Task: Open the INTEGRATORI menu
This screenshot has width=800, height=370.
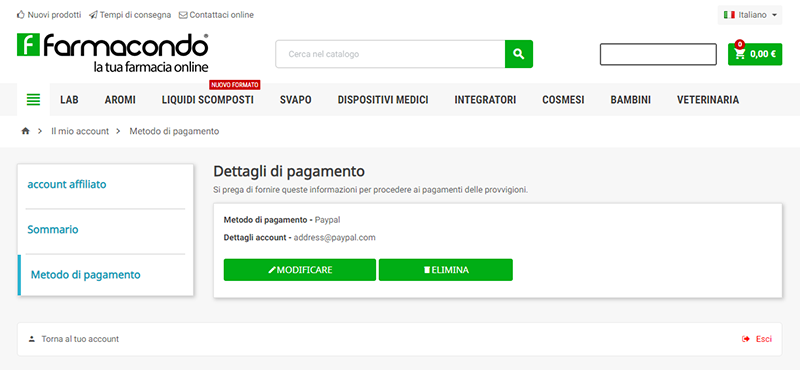Action: click(x=485, y=100)
